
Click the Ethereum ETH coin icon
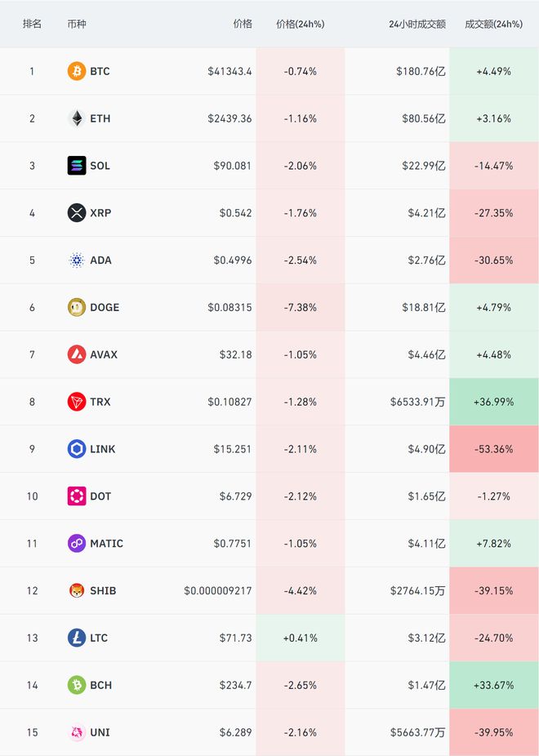pos(76,118)
